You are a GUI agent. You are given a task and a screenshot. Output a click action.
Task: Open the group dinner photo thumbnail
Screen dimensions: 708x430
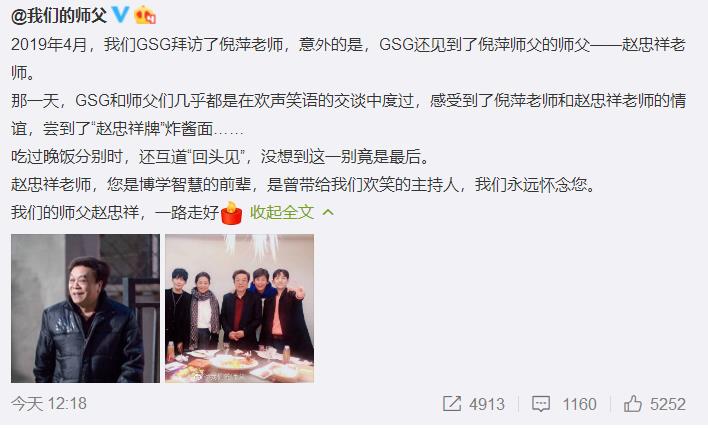tap(239, 308)
